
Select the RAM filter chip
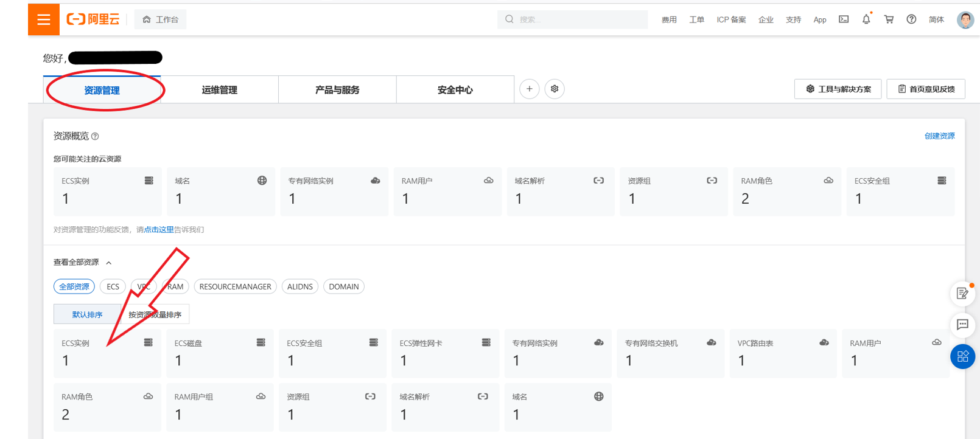(x=175, y=286)
